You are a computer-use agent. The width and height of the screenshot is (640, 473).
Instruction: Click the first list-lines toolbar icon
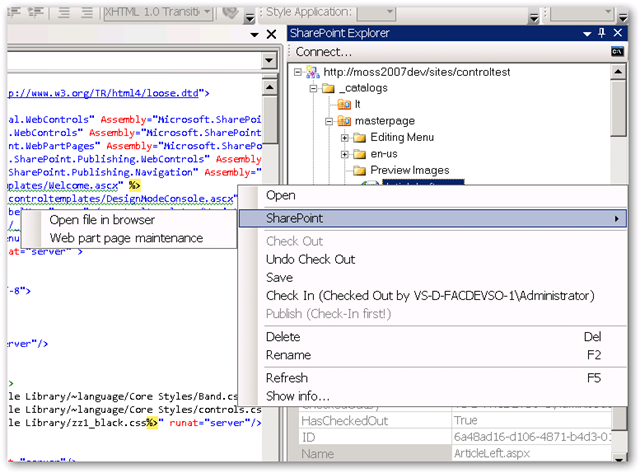click(64, 13)
